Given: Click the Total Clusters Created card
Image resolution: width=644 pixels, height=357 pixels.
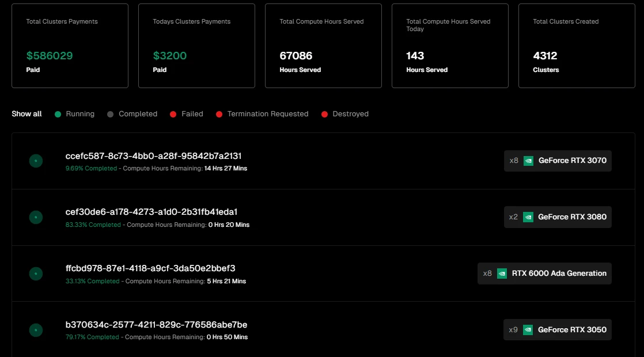Looking at the screenshot, I should point(577,46).
